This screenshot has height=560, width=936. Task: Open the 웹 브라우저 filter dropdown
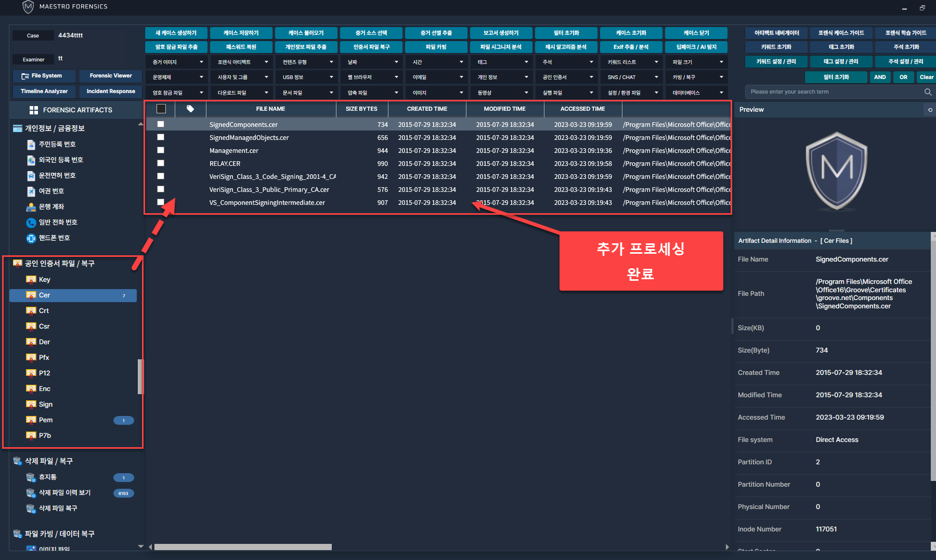[372, 77]
